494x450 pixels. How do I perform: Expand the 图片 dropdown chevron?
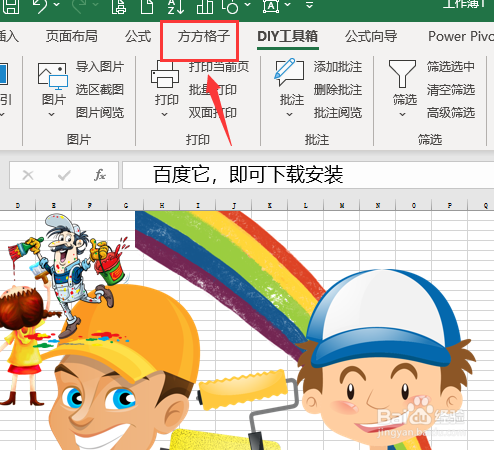[x=52, y=114]
